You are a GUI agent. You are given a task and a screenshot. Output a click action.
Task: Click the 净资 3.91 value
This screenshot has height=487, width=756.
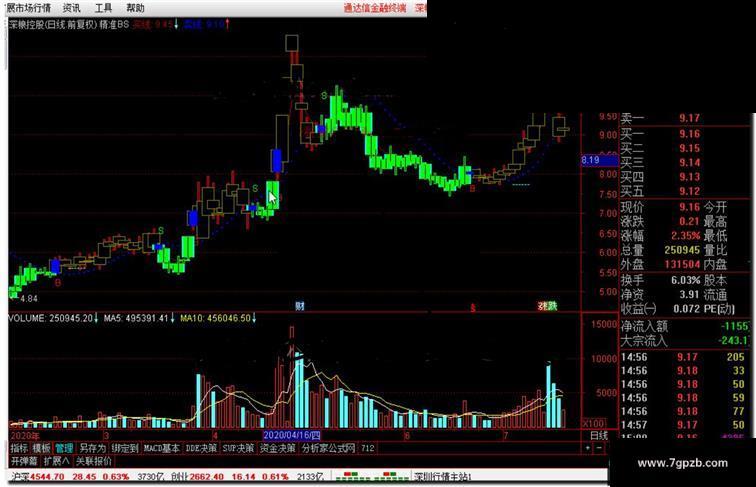pos(689,294)
